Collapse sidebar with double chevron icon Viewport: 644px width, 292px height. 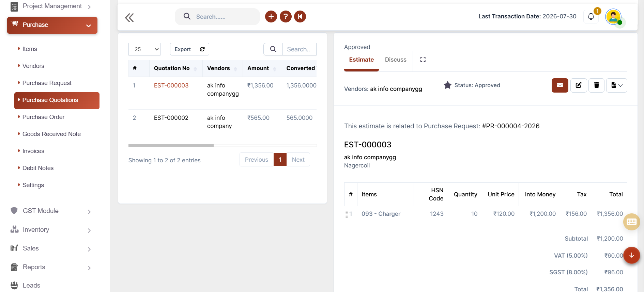pos(129,17)
